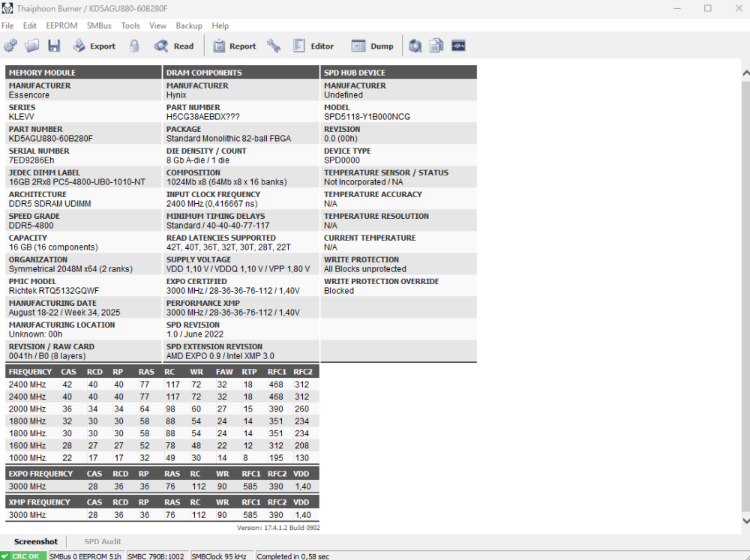Open the SMBus menu
Image resolution: width=750 pixels, height=560 pixels.
click(x=99, y=25)
